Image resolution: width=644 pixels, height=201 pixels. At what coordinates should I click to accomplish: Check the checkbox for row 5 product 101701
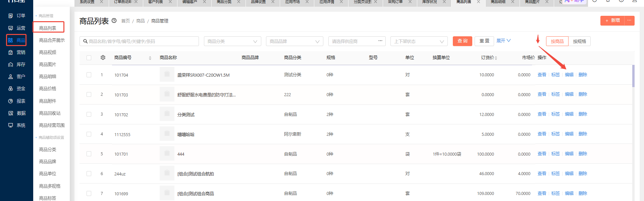click(89, 154)
